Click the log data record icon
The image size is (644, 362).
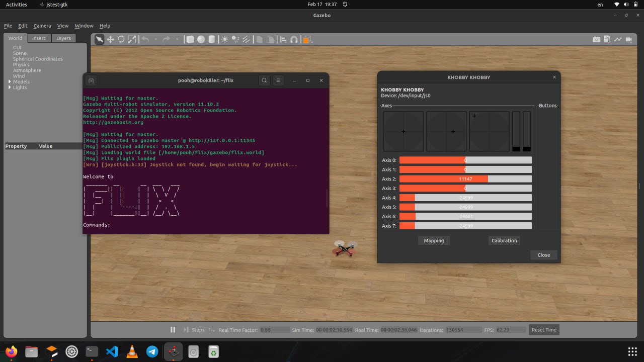point(607,39)
